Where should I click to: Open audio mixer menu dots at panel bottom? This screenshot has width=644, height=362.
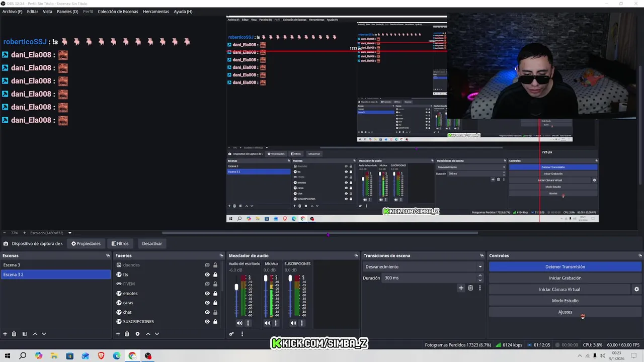tap(242, 334)
